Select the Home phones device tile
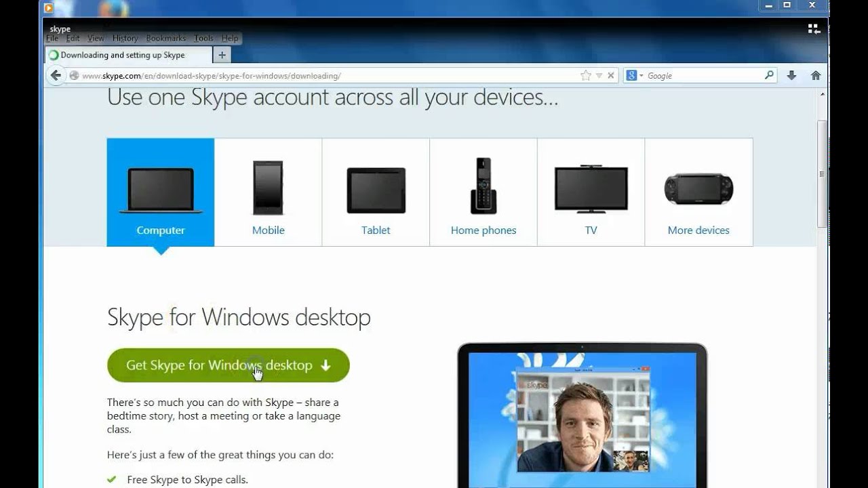This screenshot has width=868, height=488. click(484, 192)
